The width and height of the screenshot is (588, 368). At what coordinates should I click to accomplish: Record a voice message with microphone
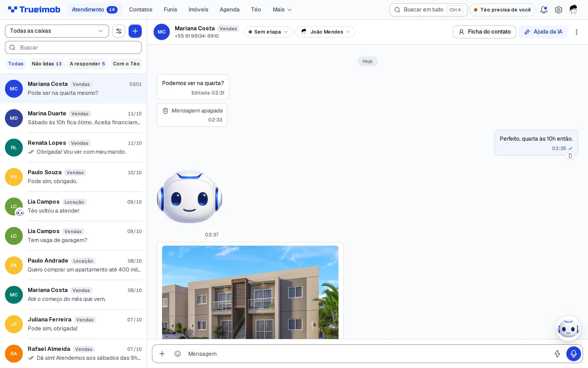point(574,354)
